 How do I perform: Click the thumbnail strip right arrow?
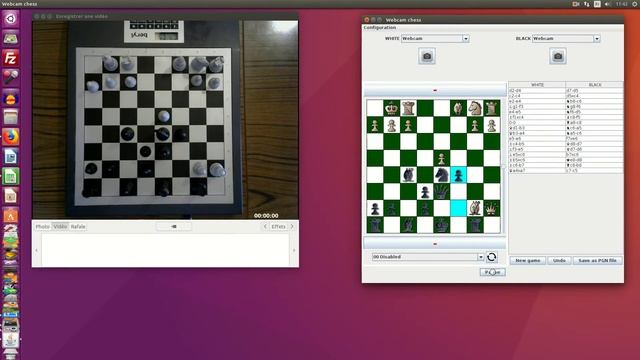click(294, 250)
